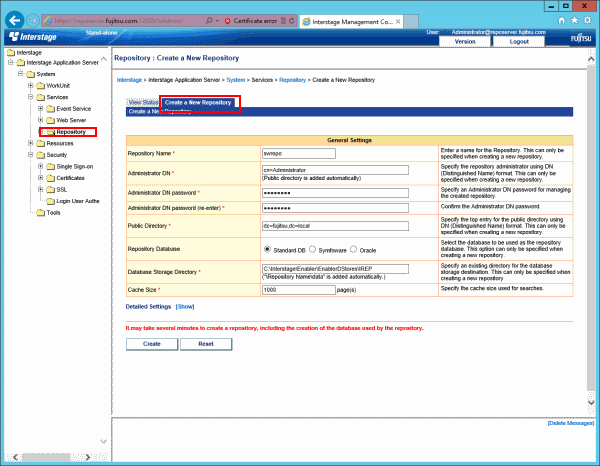Follow the System breadcrumb link
600x466 pixels.
[236, 80]
